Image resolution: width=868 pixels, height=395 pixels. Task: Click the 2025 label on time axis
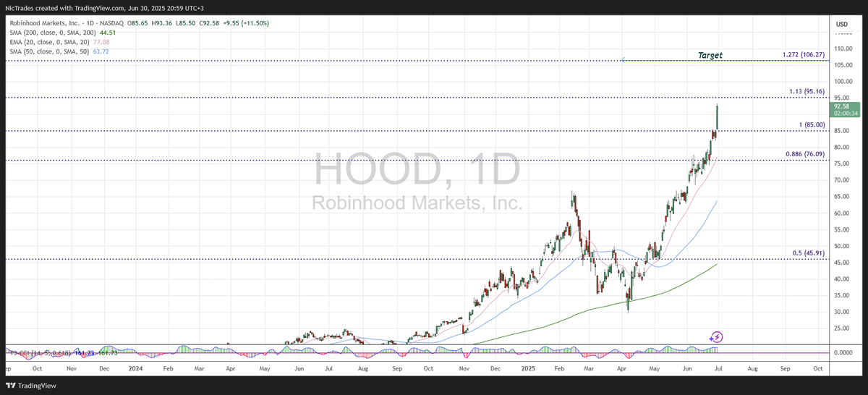click(x=527, y=368)
